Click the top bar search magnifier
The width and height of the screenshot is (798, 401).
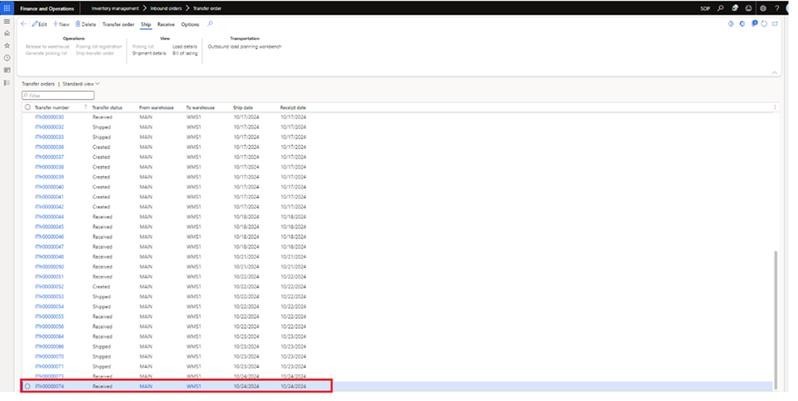tap(719, 8)
